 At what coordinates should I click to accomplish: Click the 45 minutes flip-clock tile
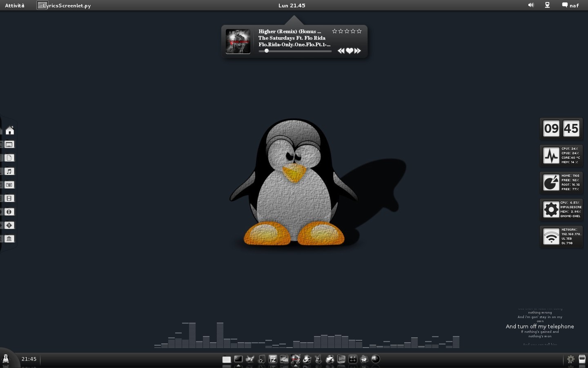[x=571, y=129]
